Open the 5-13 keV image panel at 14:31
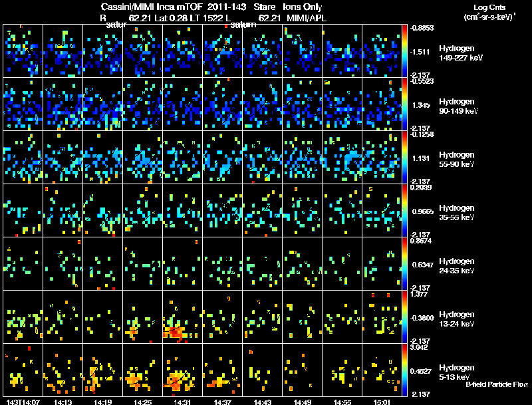 (182, 370)
